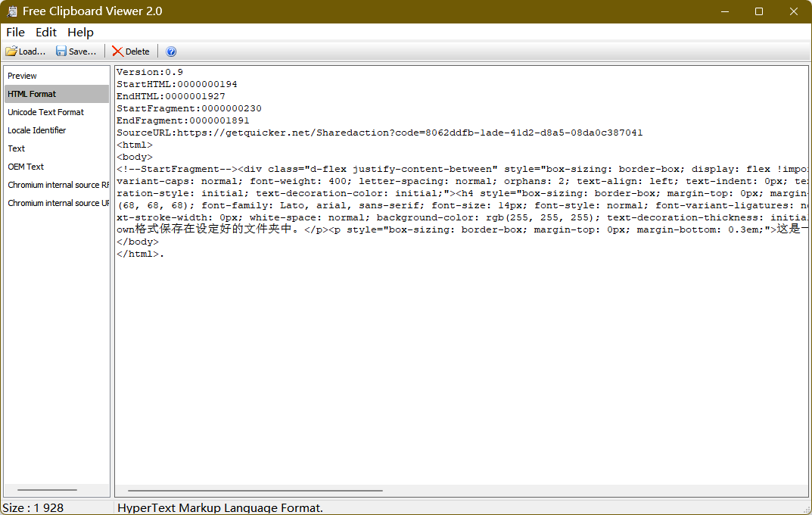Click the application icon in title bar
812x515 pixels.
click(11, 11)
